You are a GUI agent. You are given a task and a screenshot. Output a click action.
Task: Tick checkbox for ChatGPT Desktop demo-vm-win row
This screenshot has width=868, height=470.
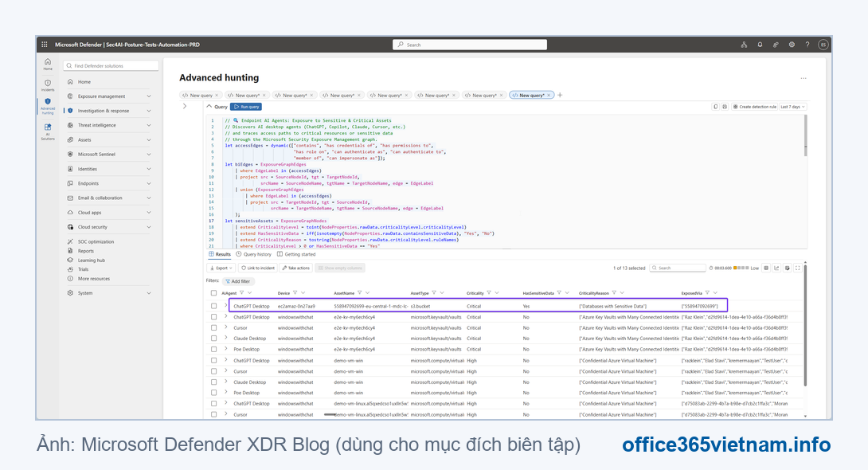[x=213, y=360]
